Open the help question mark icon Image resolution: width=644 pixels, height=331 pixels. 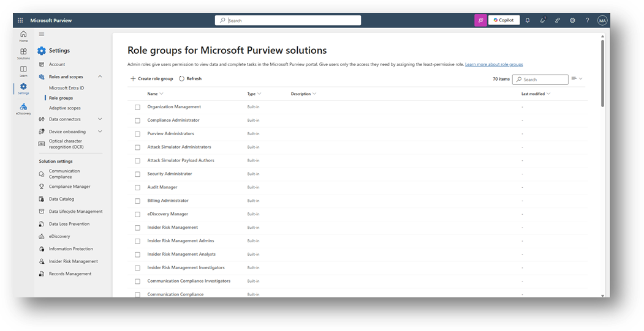pyautogui.click(x=587, y=20)
